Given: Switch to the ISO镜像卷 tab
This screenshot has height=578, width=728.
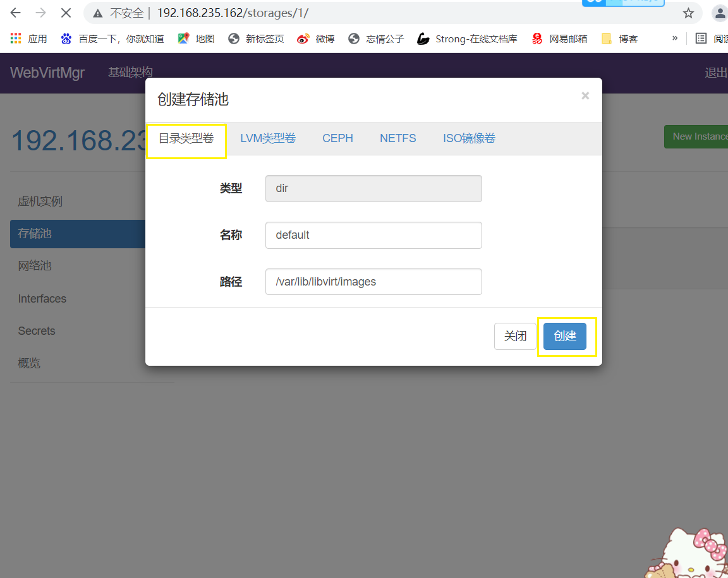Looking at the screenshot, I should (469, 138).
